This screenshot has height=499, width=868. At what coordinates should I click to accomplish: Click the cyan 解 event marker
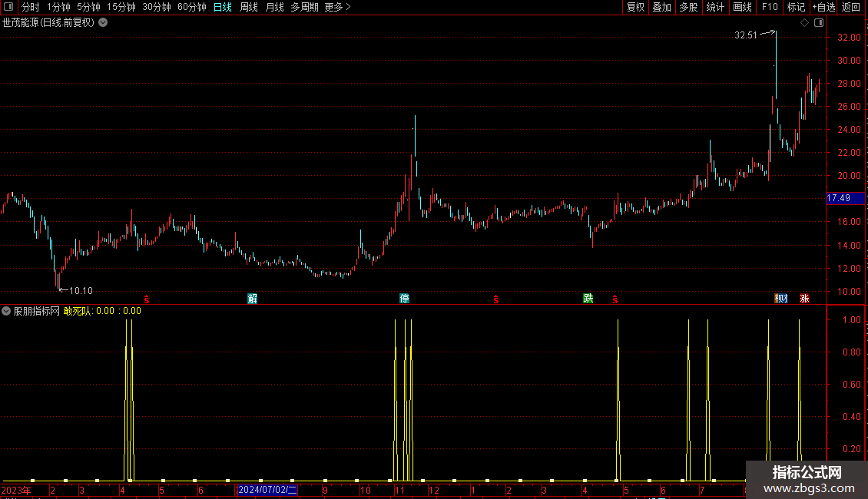click(253, 299)
